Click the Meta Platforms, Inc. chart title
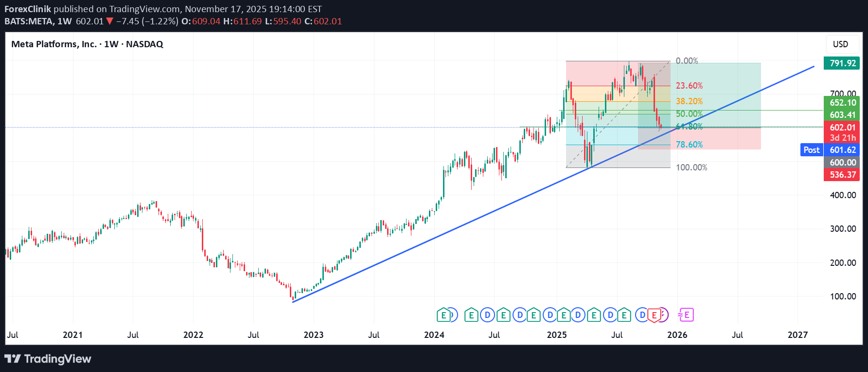Viewport: 868px width, 372px height. pos(87,44)
